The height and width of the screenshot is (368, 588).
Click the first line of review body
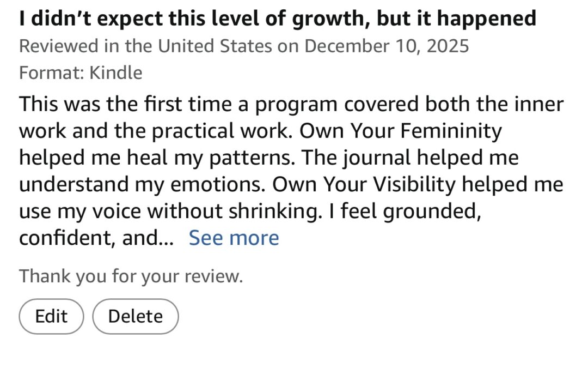pyautogui.click(x=291, y=104)
